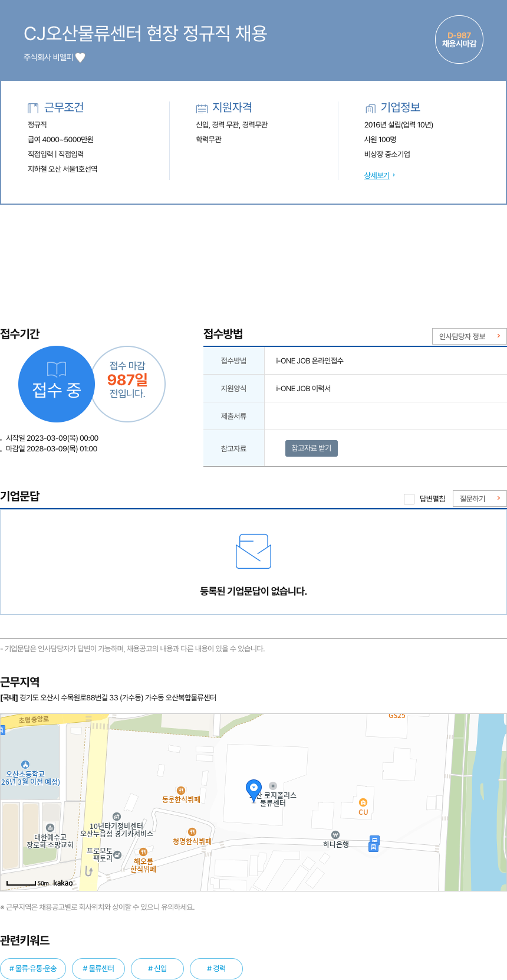The width and height of the screenshot is (507, 980).
Task: Click the 급여 4000~5000만원 text
Action: tap(61, 140)
